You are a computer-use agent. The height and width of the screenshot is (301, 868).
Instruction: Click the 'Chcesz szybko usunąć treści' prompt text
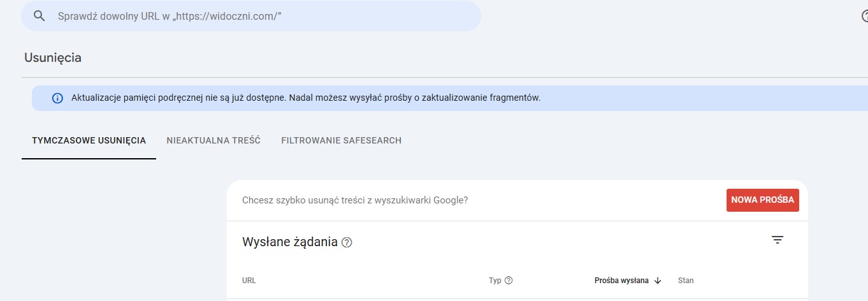tap(355, 200)
